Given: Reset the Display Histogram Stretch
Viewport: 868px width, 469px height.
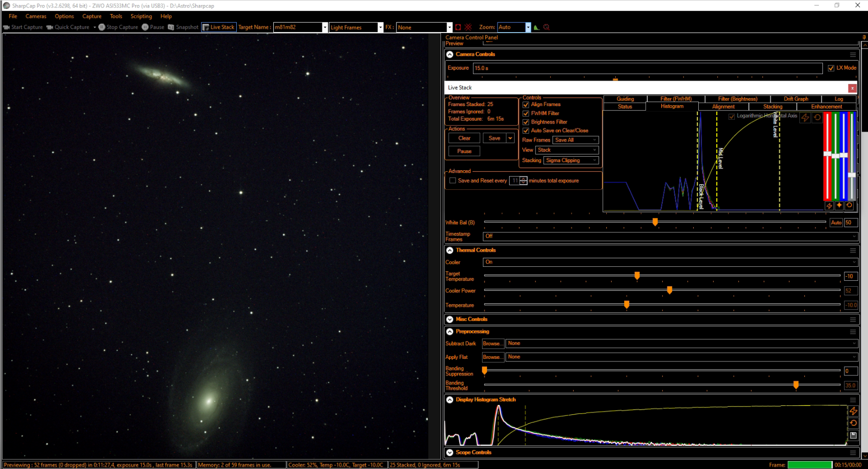Looking at the screenshot, I should coord(853,423).
